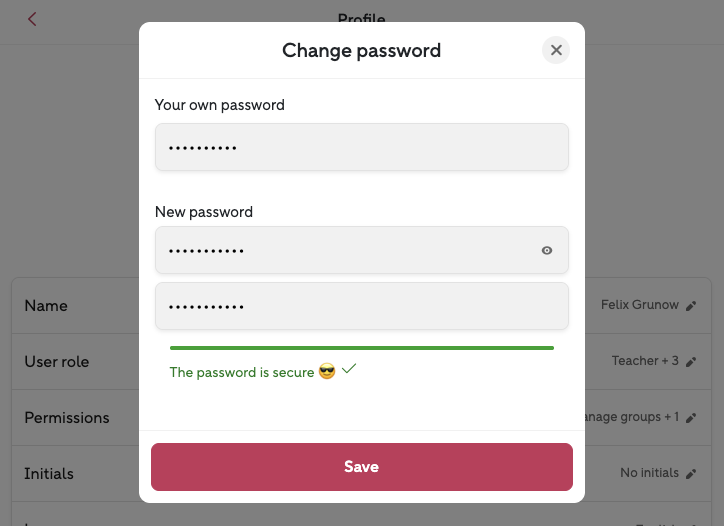This screenshot has height=526, width=724.
Task: Focus the Your own password field
Action: [361, 147]
